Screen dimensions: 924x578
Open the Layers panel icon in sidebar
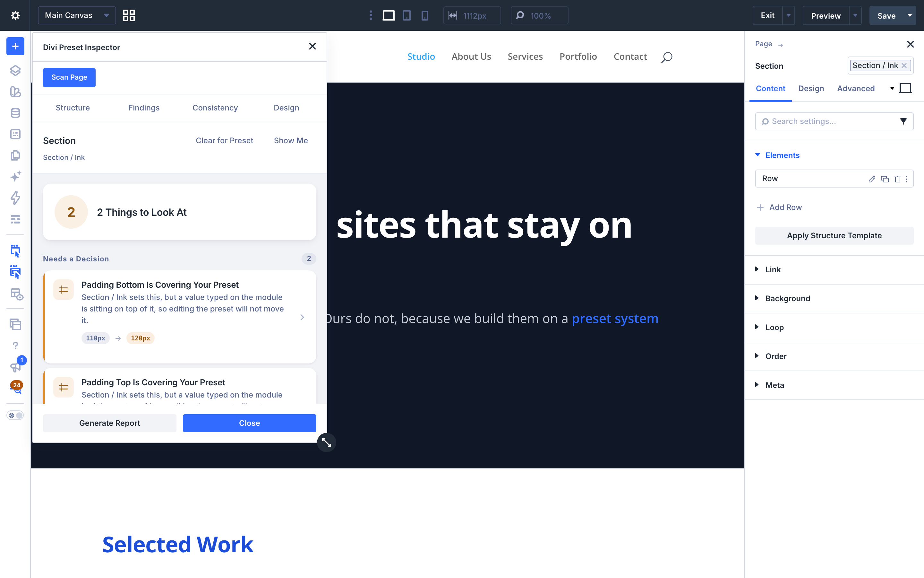[15, 70]
